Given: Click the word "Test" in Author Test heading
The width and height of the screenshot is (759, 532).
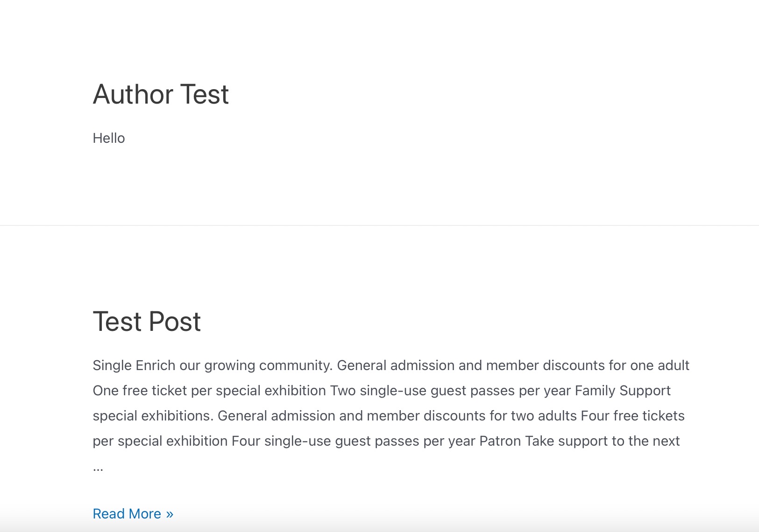Looking at the screenshot, I should click(204, 94).
